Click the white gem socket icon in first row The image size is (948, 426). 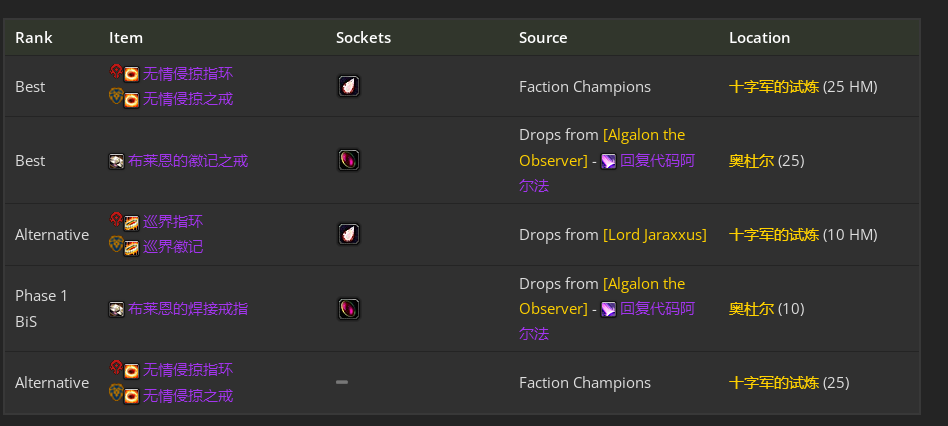click(x=349, y=86)
